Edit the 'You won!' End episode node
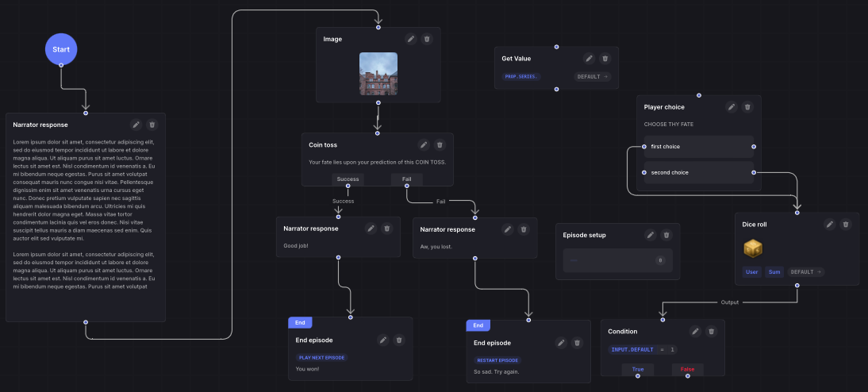The width and height of the screenshot is (868, 392). click(383, 340)
